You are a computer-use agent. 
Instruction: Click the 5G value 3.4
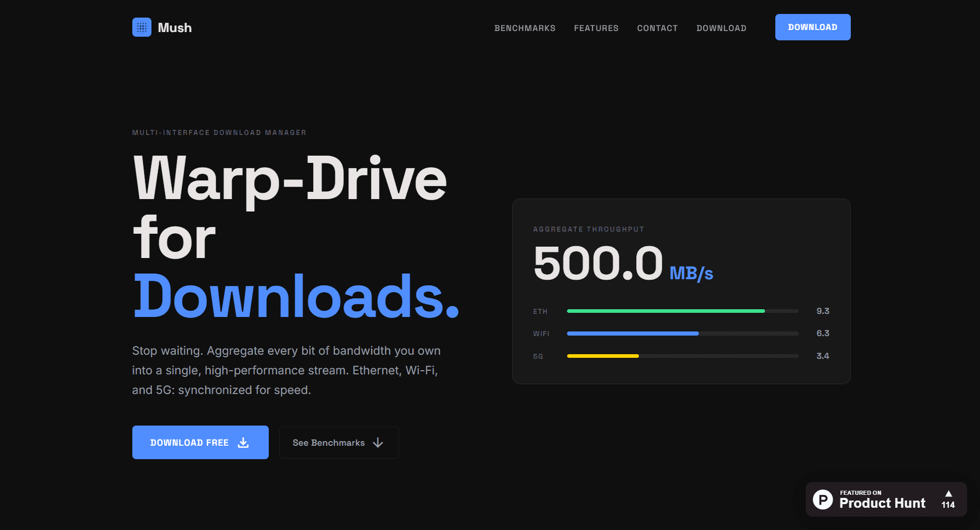coord(822,356)
